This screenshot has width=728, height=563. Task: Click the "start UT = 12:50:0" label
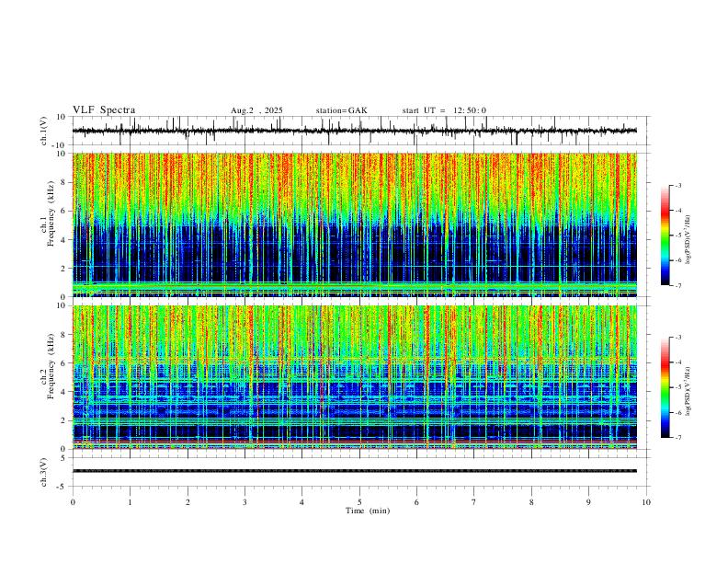(x=444, y=110)
